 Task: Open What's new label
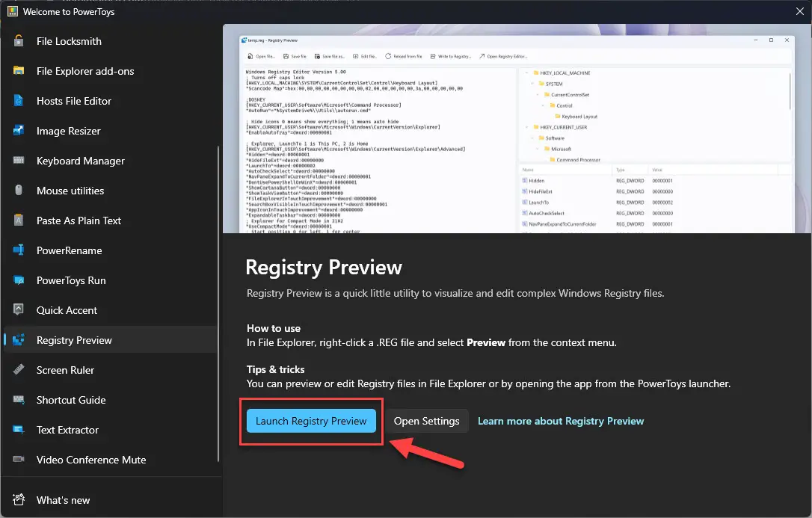pos(63,500)
